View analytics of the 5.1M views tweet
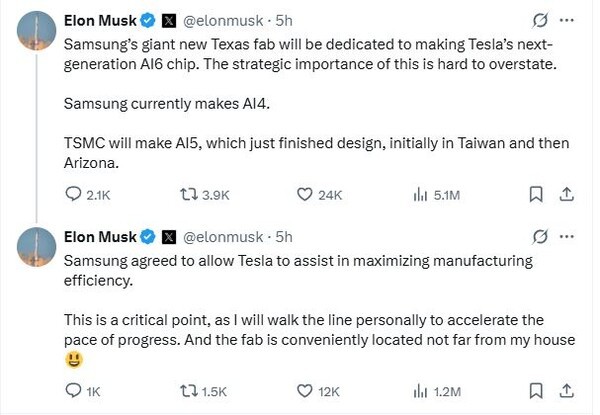This screenshot has width=600, height=415. [420, 195]
